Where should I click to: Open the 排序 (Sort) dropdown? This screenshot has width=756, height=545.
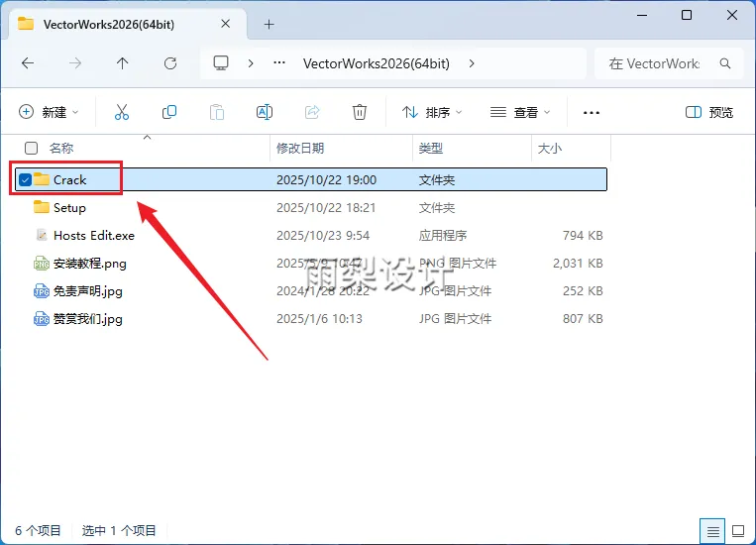(432, 112)
